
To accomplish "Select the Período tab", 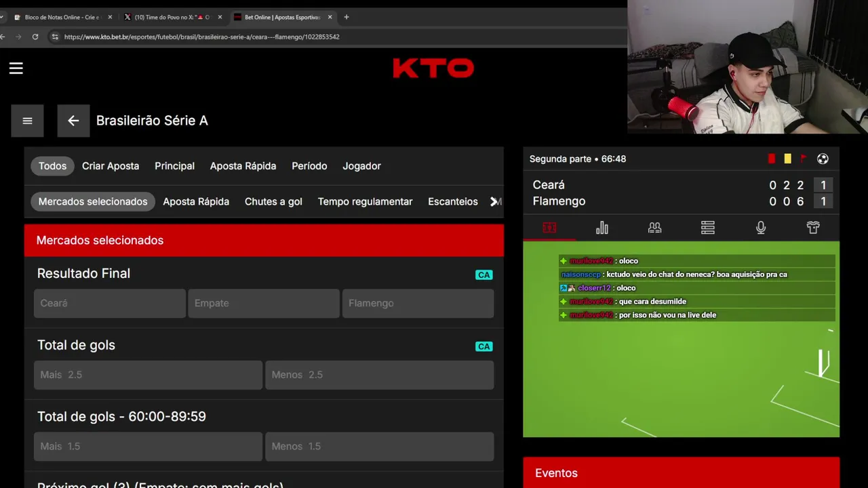I will [x=309, y=166].
